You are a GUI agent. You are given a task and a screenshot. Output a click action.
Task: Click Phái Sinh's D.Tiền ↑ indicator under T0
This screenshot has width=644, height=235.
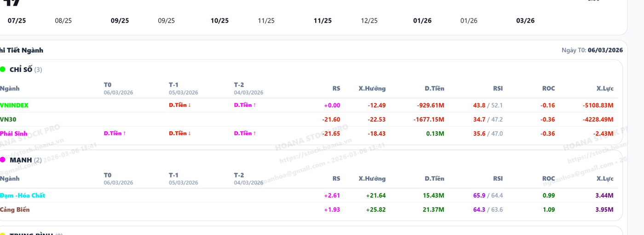coord(115,133)
